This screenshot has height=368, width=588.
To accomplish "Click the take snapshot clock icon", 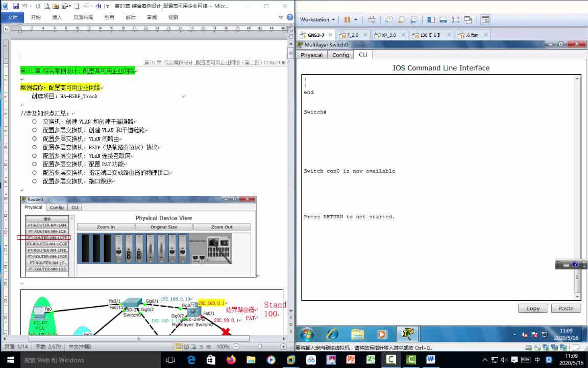I will tap(389, 20).
